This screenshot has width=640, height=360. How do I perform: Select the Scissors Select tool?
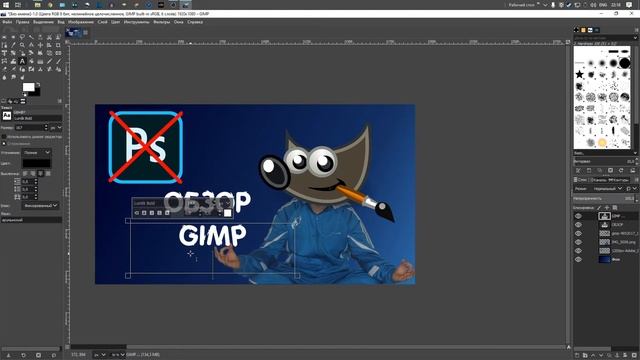pyautogui.click(x=49, y=37)
